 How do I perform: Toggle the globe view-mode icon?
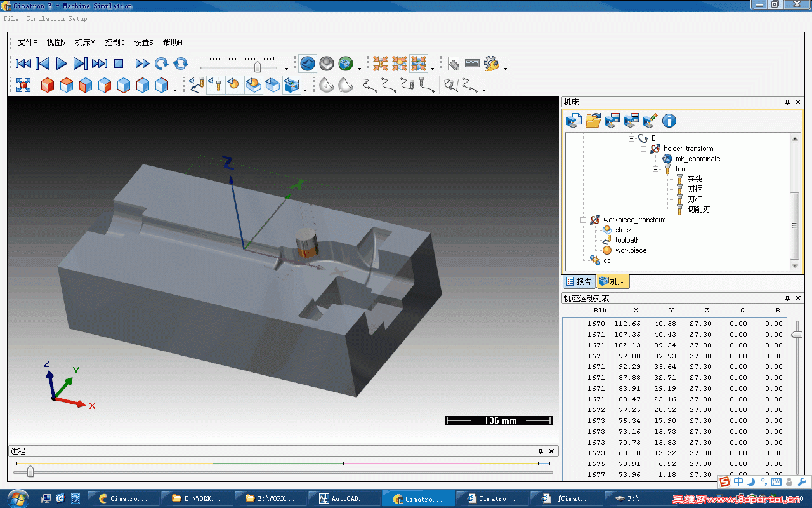pos(346,63)
